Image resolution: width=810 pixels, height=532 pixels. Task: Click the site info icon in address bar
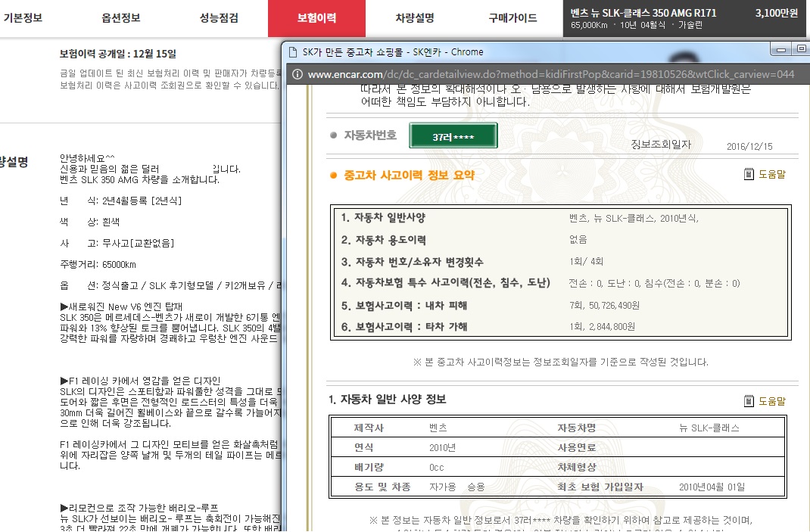(x=297, y=74)
